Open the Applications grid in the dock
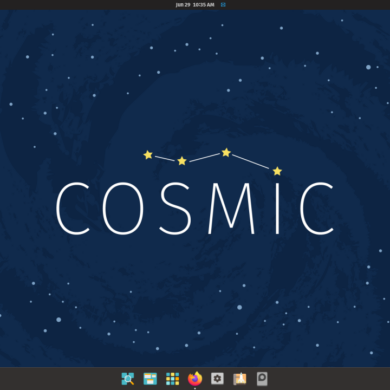The image size is (390, 390). [x=172, y=379]
